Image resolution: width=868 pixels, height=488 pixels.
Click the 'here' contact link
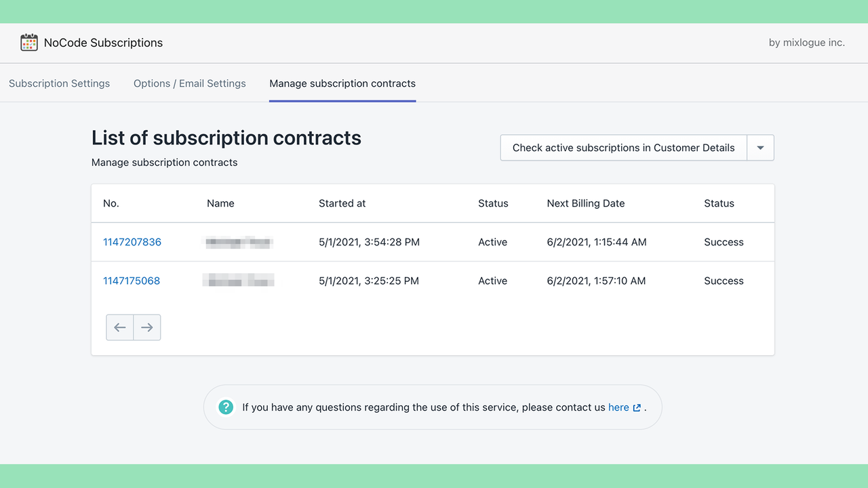tap(618, 407)
